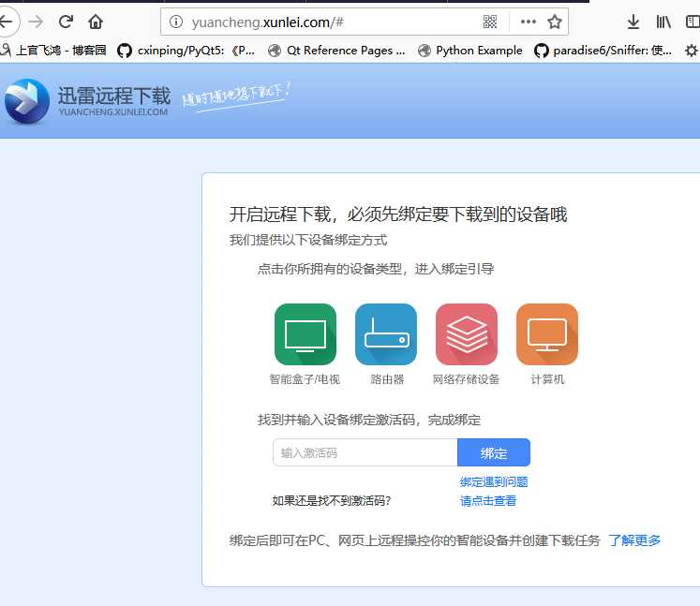Open the 绑定遇到问题 help link
Image resolution: width=700 pixels, height=606 pixels.
point(494,482)
